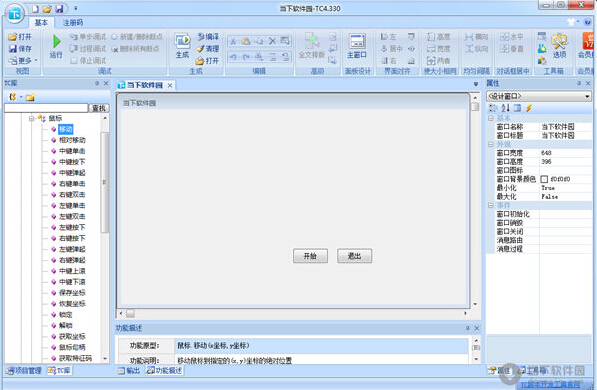Select the 当下软件园 document tab
This screenshot has height=390, width=597.
coord(145,85)
